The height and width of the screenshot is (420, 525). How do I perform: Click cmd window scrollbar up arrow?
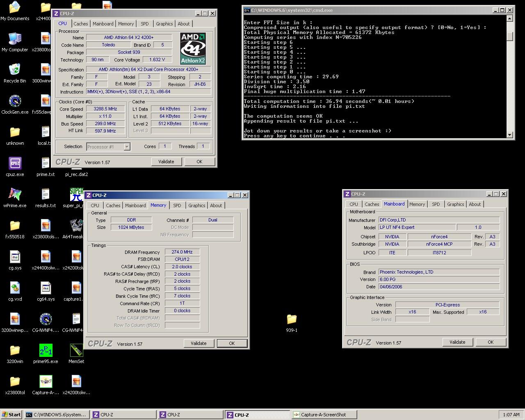(x=510, y=18)
